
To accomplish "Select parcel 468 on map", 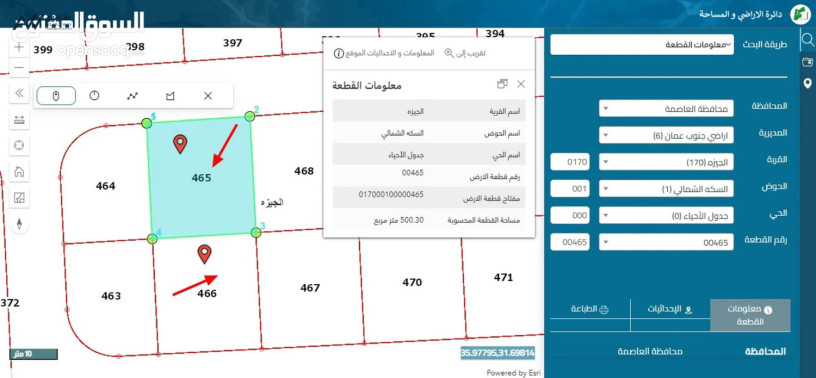I will click(304, 171).
